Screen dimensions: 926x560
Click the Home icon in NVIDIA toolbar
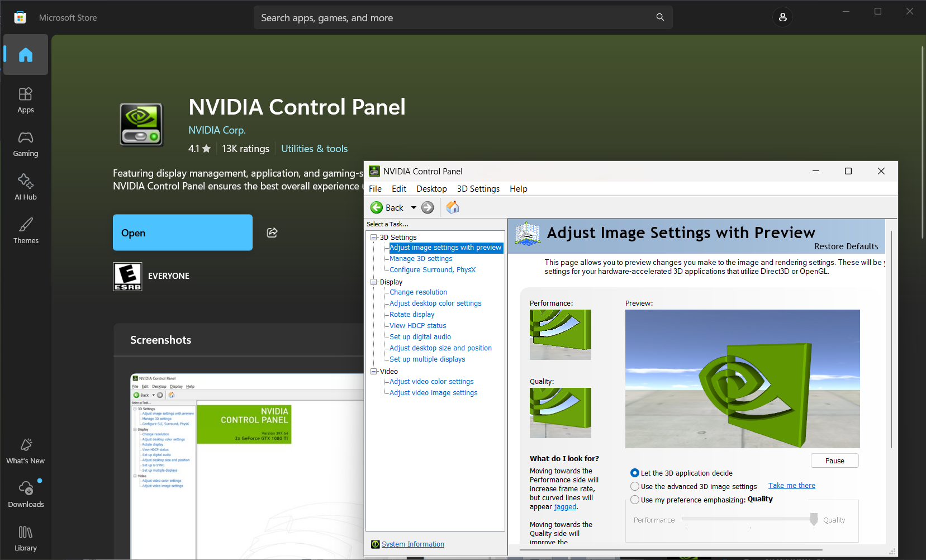pyautogui.click(x=453, y=207)
